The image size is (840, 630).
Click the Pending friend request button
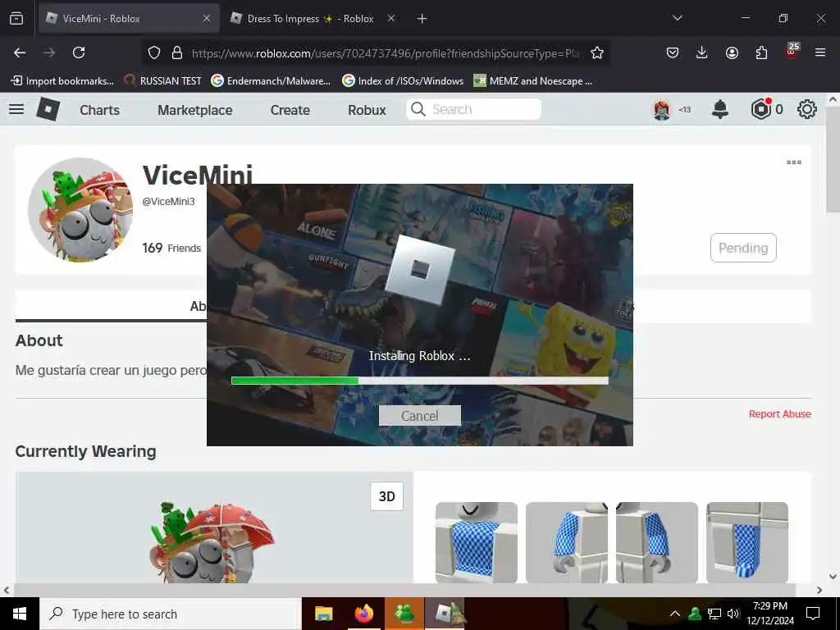coord(743,248)
